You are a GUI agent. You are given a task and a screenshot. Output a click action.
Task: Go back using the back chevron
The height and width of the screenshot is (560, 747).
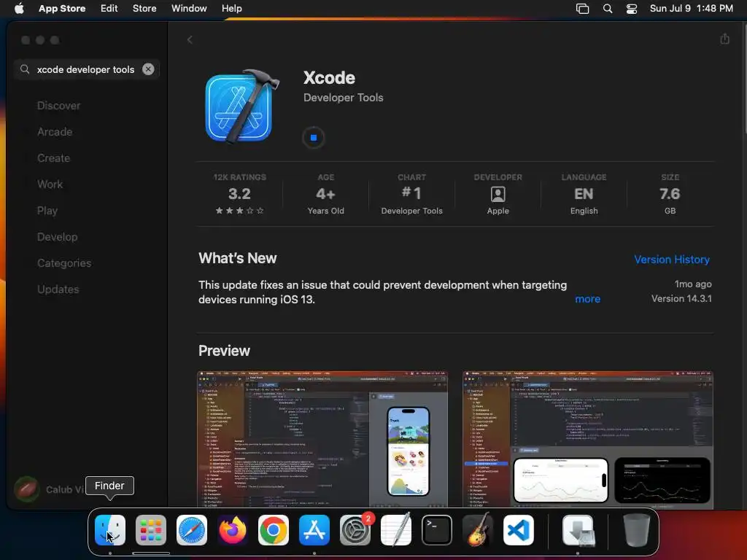tap(190, 40)
